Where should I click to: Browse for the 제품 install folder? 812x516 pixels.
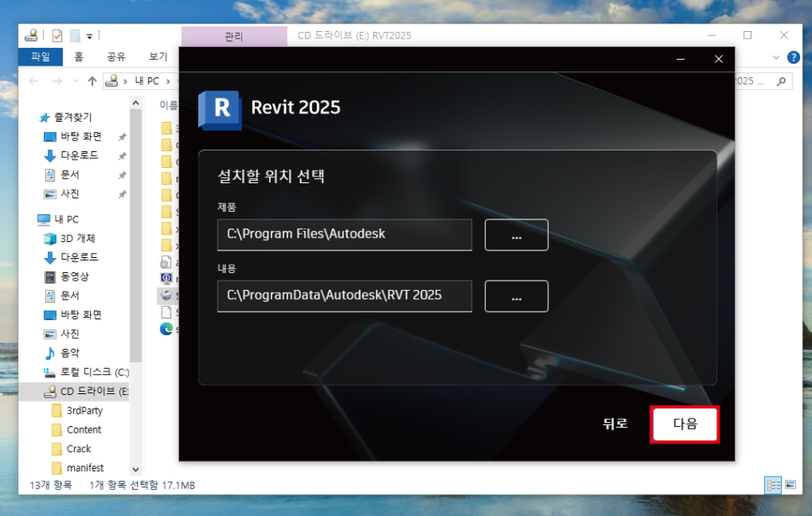click(x=516, y=235)
